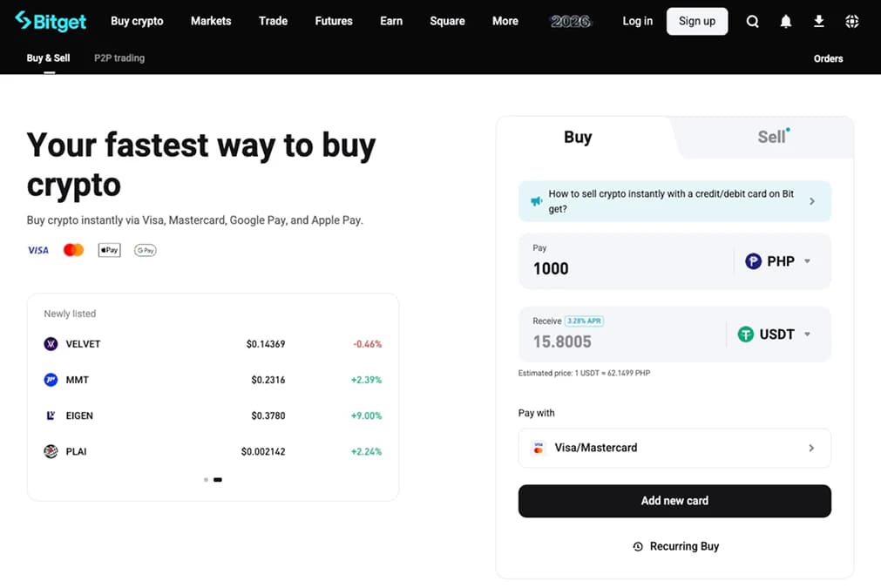
Task: Click the MMT price $0.2316
Action: click(x=268, y=380)
